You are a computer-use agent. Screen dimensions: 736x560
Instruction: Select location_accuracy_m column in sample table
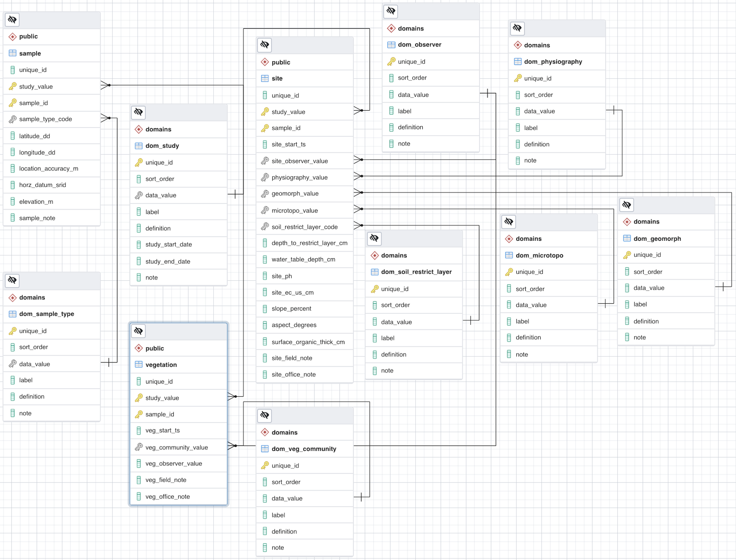pos(49,169)
